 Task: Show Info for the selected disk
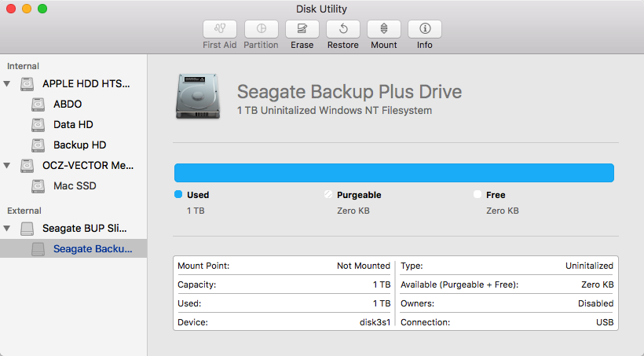[x=425, y=29]
